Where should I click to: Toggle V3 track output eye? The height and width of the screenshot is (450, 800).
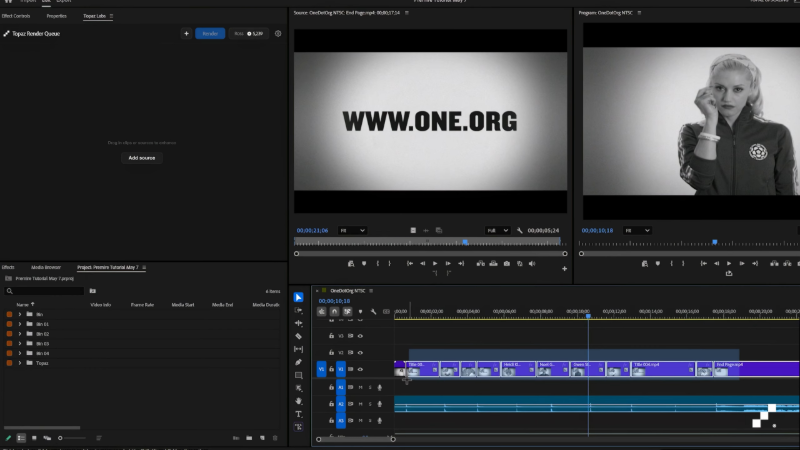click(360, 336)
